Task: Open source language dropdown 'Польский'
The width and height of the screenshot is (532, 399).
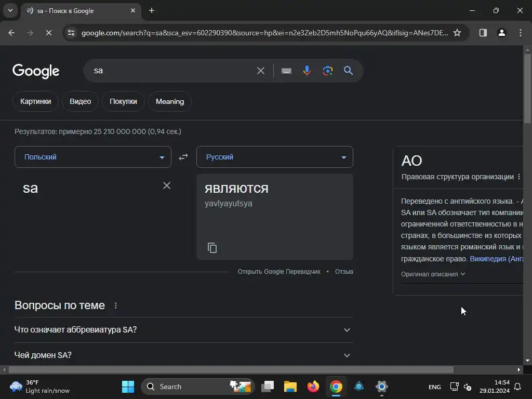Action: click(93, 157)
